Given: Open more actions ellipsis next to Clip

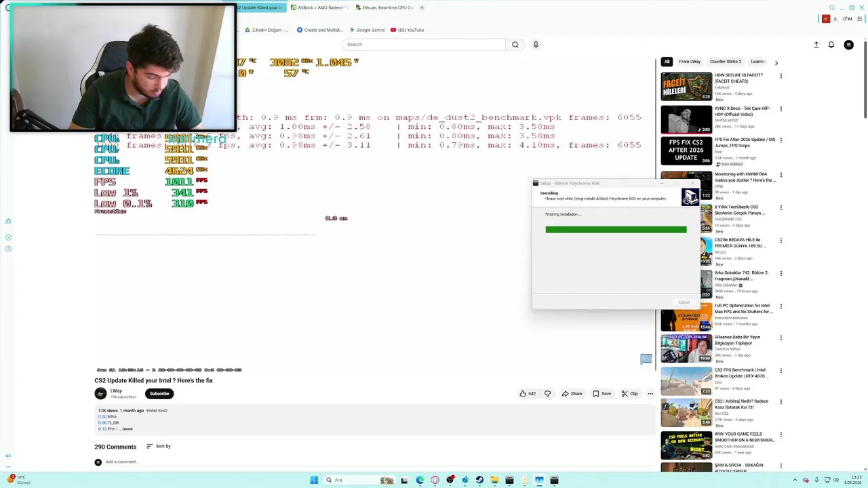Looking at the screenshot, I should tap(650, 394).
